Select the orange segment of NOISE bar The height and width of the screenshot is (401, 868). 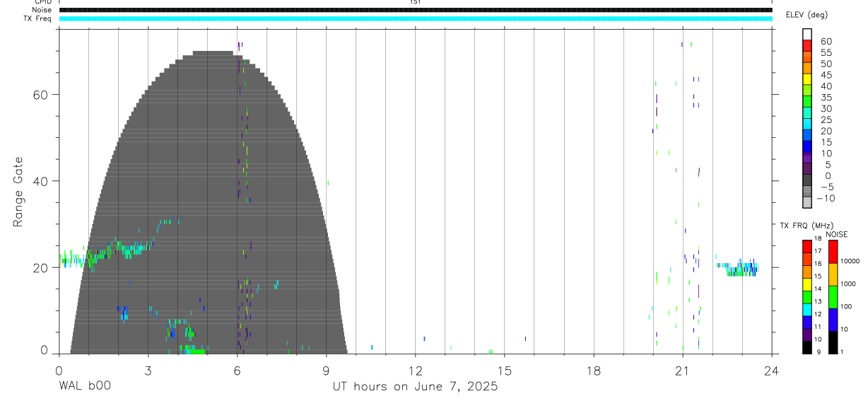(833, 274)
